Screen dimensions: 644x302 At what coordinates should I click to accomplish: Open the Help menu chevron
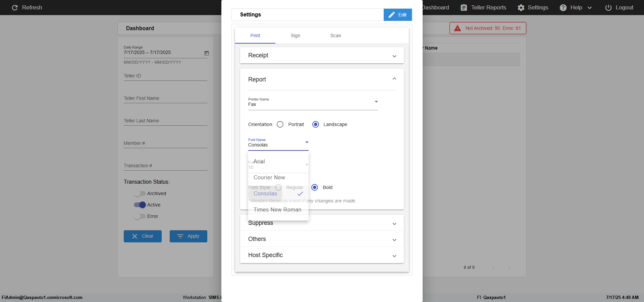[590, 8]
